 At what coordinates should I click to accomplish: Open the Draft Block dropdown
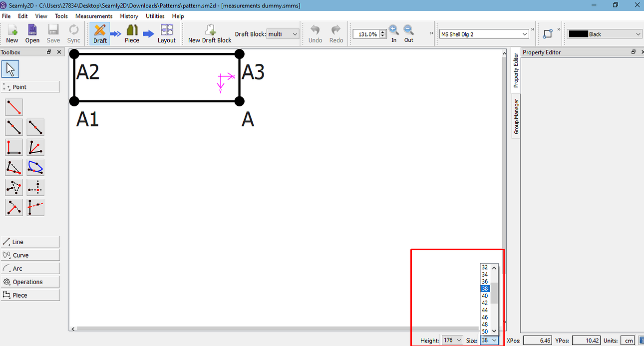coord(283,34)
